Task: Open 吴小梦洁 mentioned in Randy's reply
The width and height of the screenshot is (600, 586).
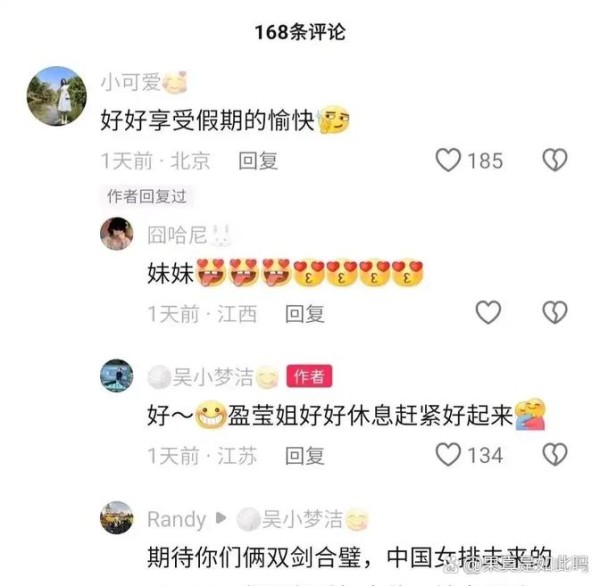Action: click(x=302, y=519)
